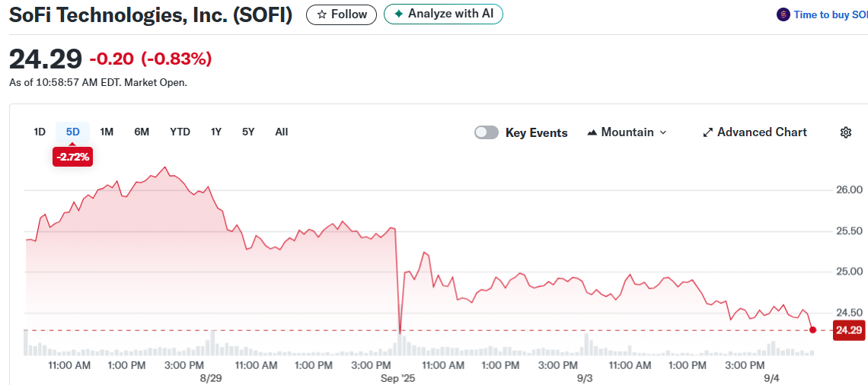This screenshot has height=385, width=868.
Task: Click the red 24.29 price label on axis
Action: click(x=849, y=330)
